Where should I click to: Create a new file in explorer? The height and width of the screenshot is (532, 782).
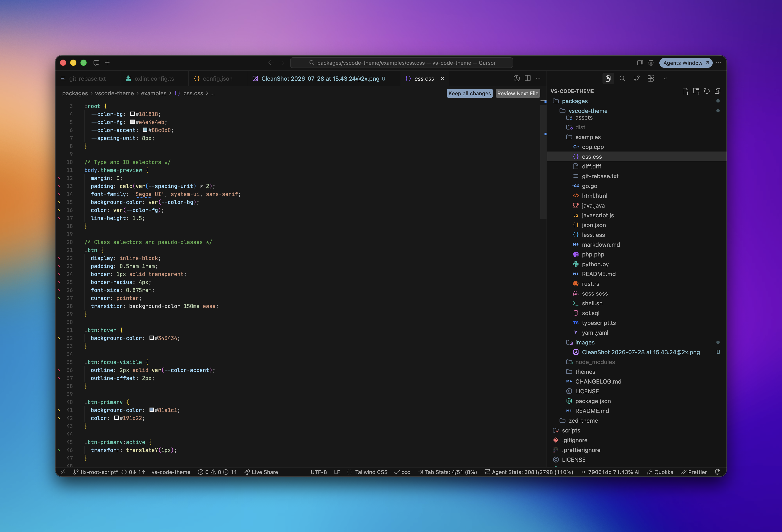[685, 91]
